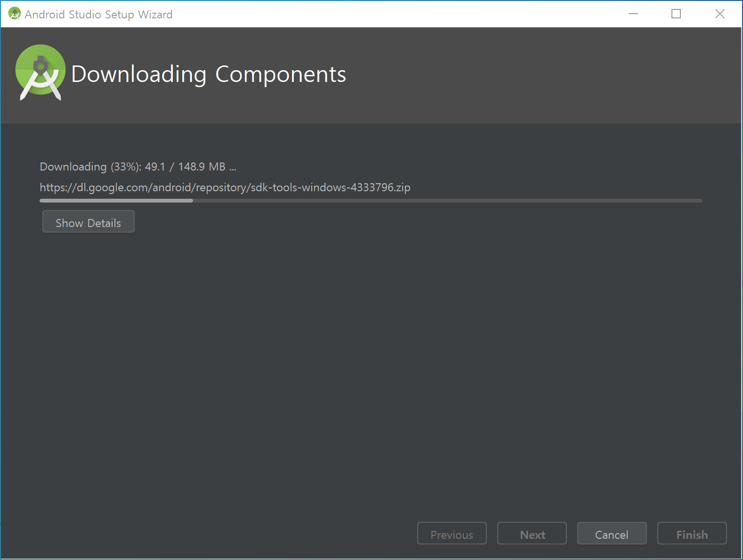Click the Android Studio title bar icon
Image resolution: width=743 pixels, height=560 pixels.
pos(15,14)
